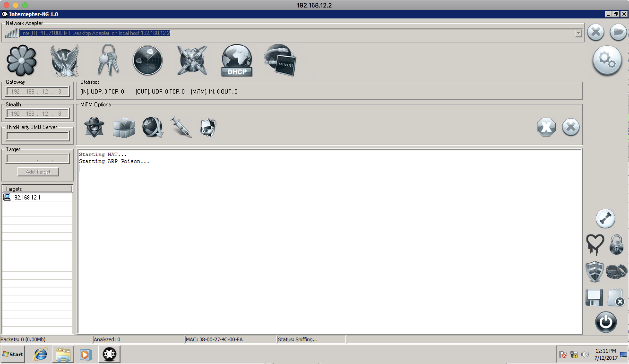The width and height of the screenshot is (629, 364).
Task: Click the volume speaker tray icon
Action: point(585,355)
